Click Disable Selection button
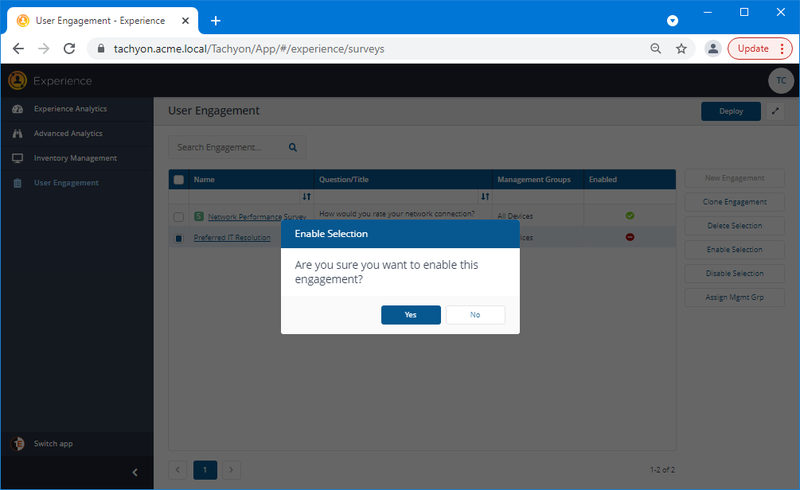The image size is (800, 490). point(735,274)
